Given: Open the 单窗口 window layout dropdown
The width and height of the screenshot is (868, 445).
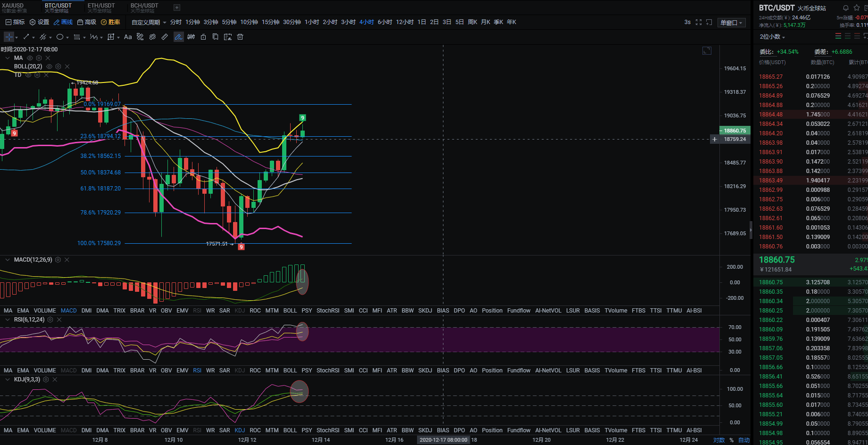Looking at the screenshot, I should [731, 23].
